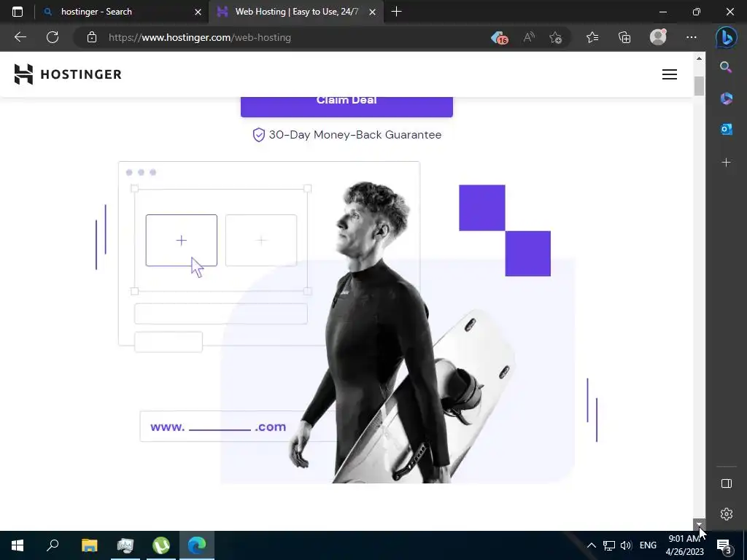Image resolution: width=747 pixels, height=560 pixels.
Task: View site information lock icon
Action: (x=92, y=37)
